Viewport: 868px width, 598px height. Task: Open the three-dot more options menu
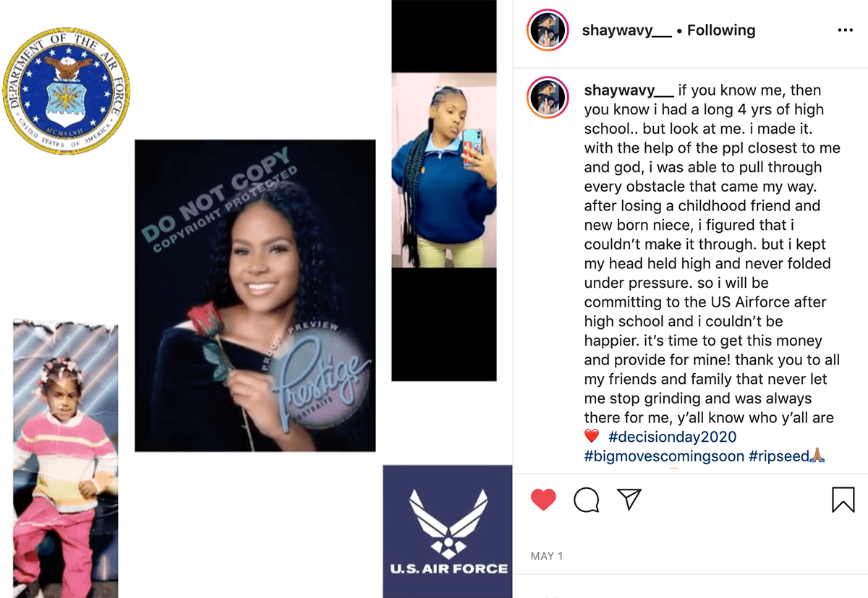point(846,30)
